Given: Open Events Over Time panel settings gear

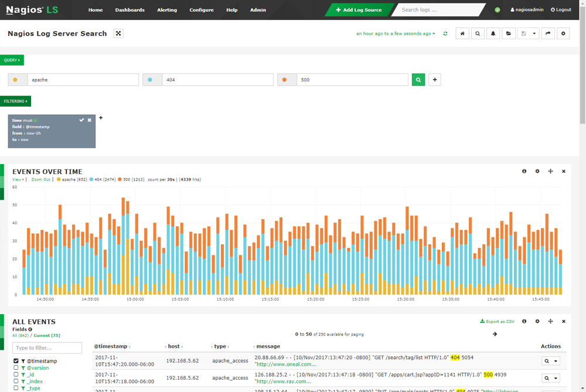Looking at the screenshot, I should 537,171.
